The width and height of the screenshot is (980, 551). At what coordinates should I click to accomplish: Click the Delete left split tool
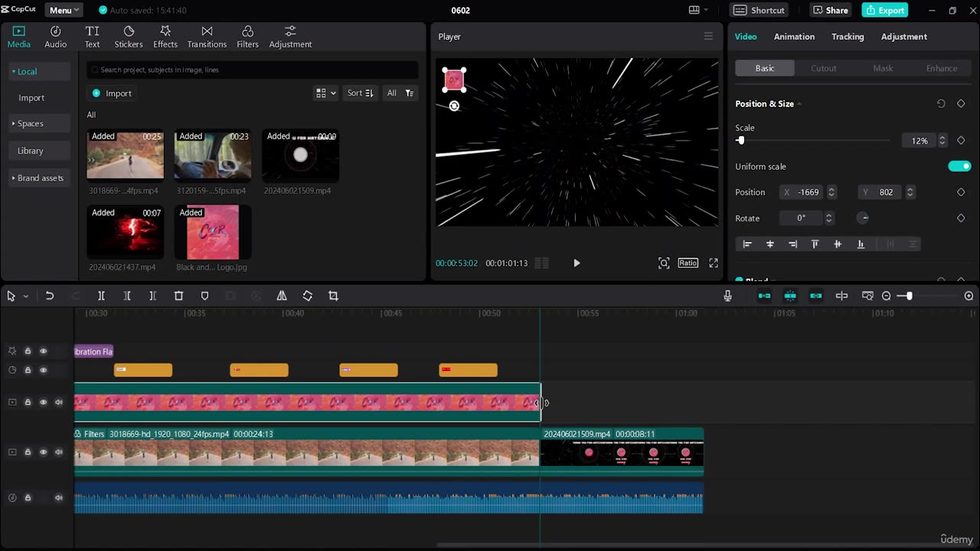(127, 295)
